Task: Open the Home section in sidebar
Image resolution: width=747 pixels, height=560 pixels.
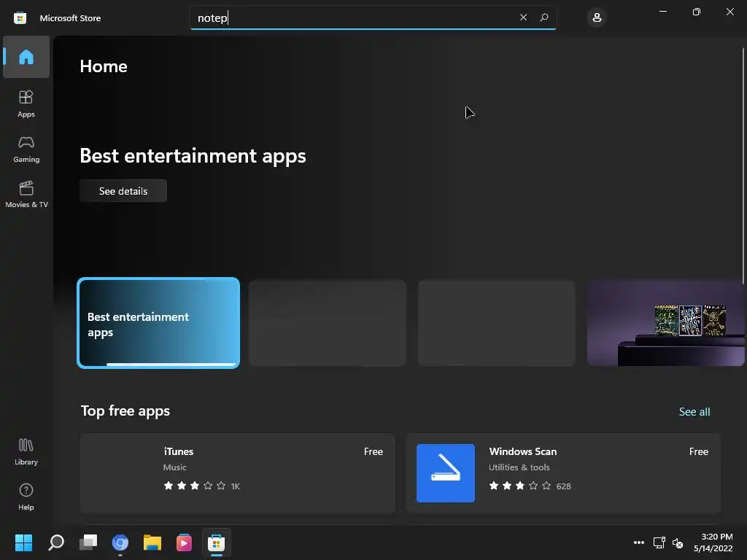Action: (x=26, y=57)
